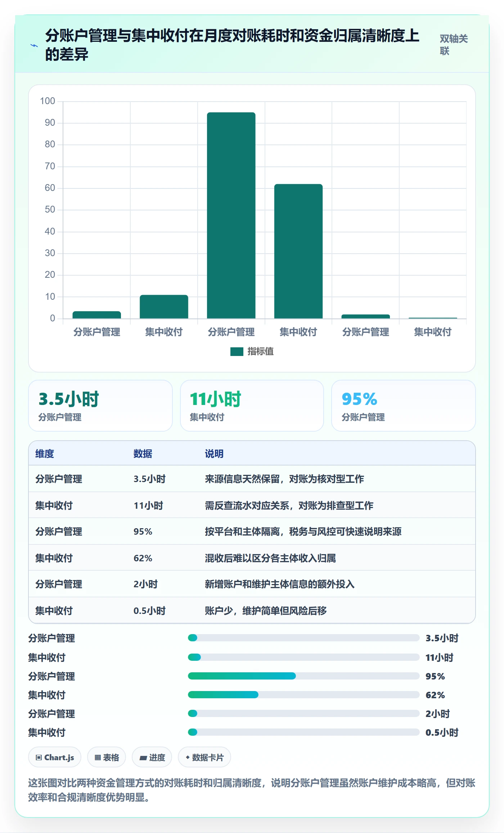Click the text 按平台和主体隔离，税务与风控可快速说明来源
The image size is (504, 833).
pyautogui.click(x=303, y=531)
